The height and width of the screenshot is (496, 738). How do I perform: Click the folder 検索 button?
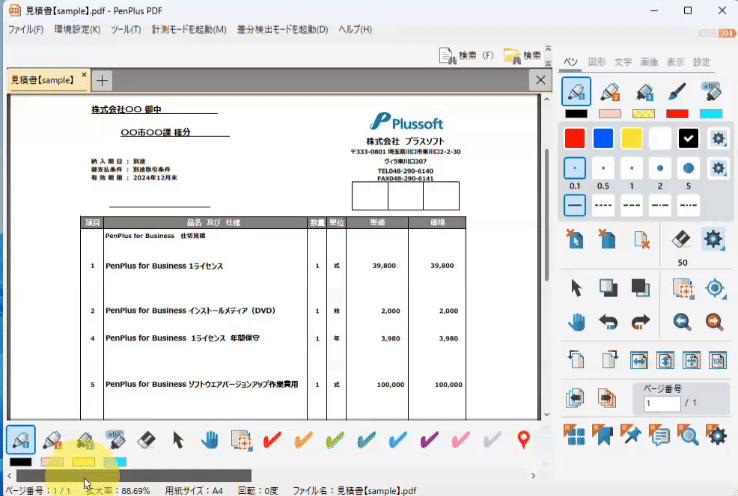click(522, 56)
